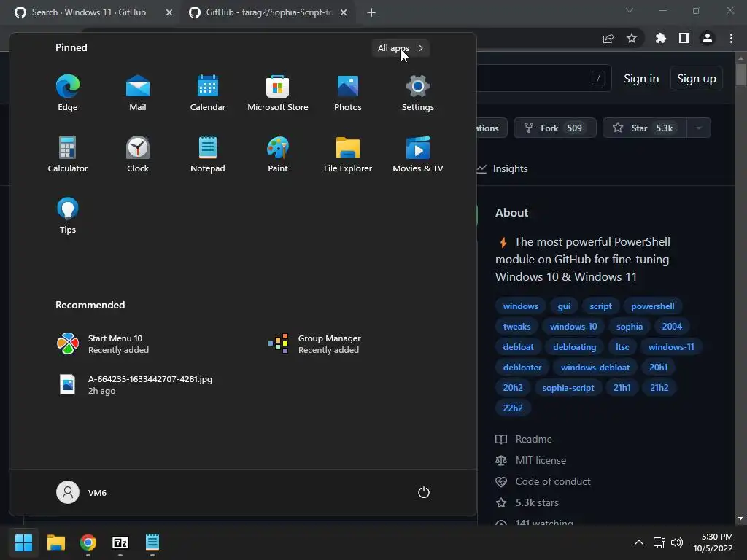The height and width of the screenshot is (560, 747).
Task: Open the Readme link
Action: [x=524, y=439]
